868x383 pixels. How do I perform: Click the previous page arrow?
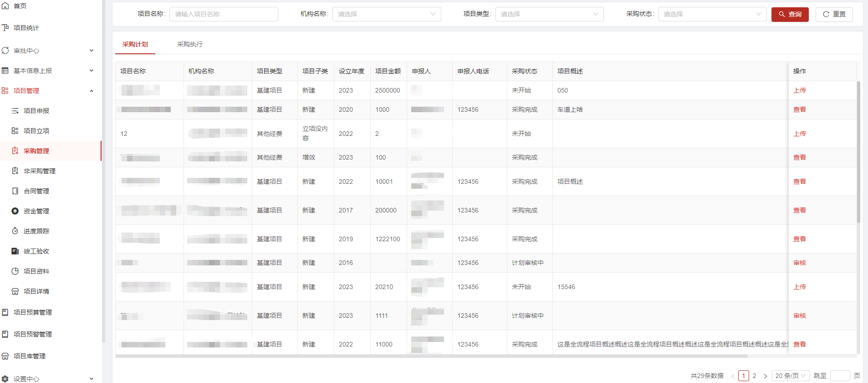click(733, 376)
